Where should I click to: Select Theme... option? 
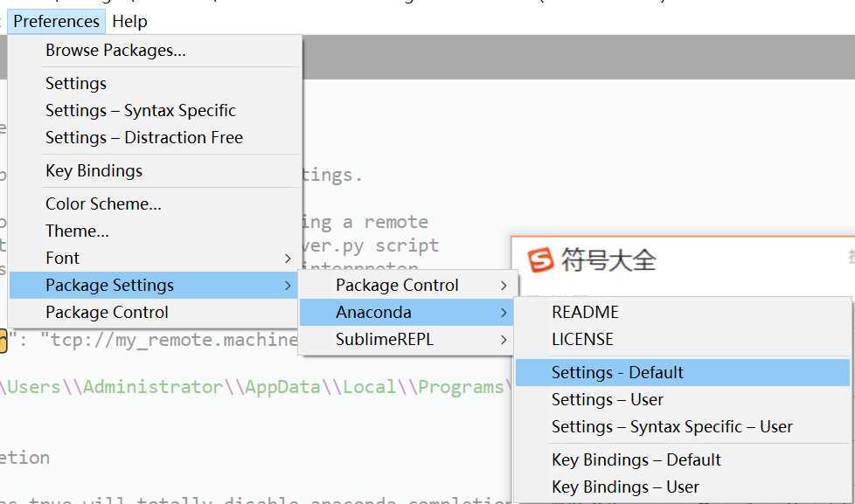tap(155, 231)
